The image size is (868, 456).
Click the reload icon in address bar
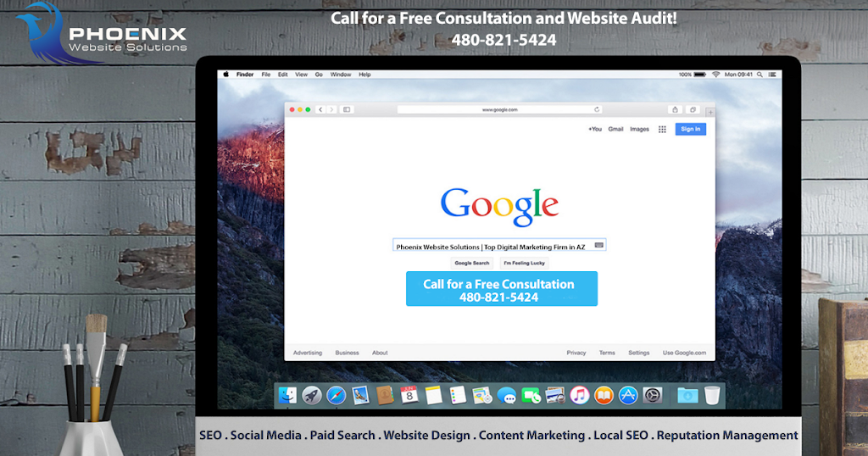pyautogui.click(x=597, y=109)
